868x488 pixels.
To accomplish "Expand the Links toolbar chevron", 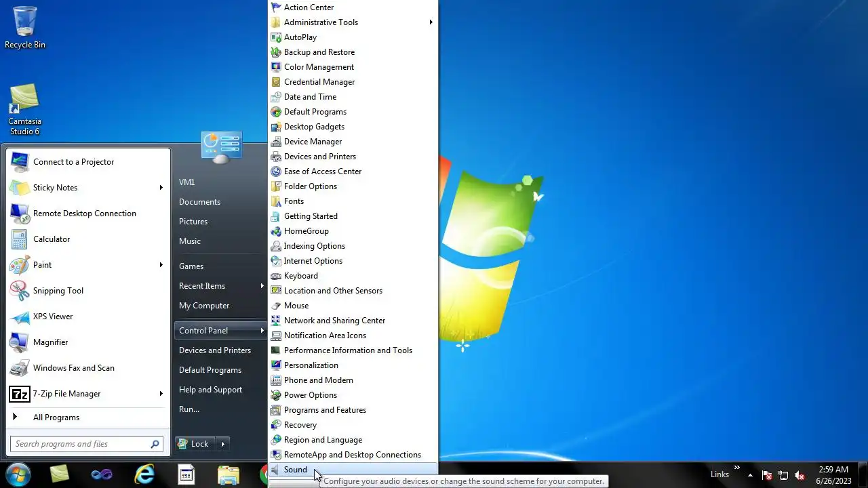I will (737, 468).
